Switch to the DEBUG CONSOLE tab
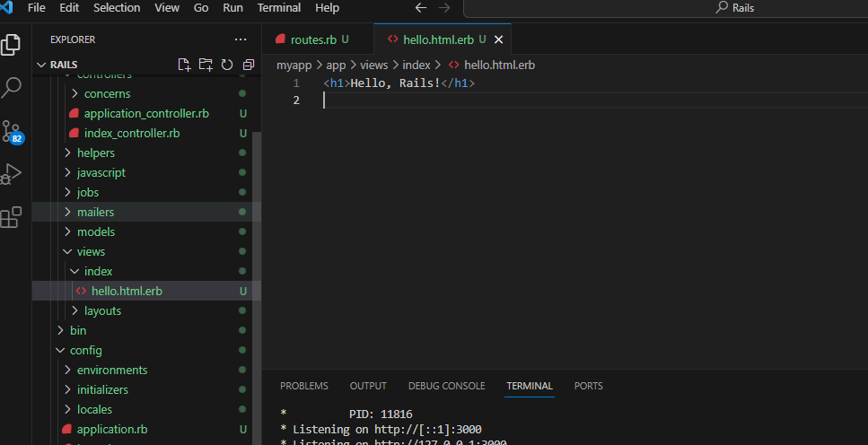Screen dimensions: 868x445 [x=447, y=386]
